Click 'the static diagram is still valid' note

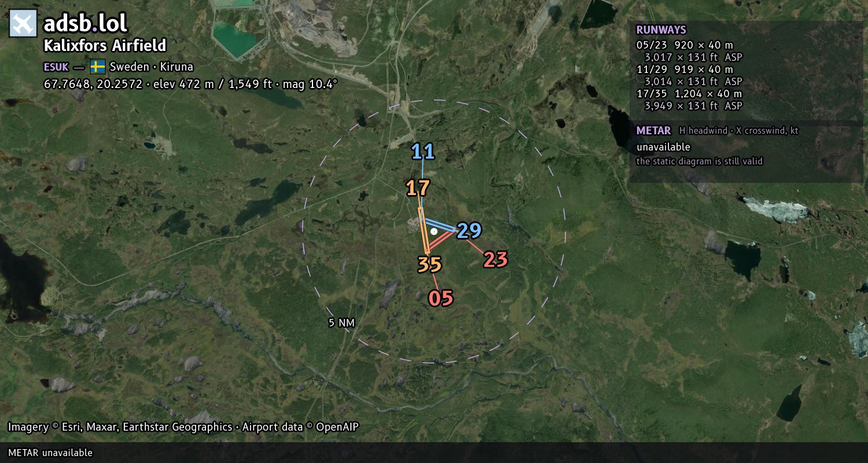pyautogui.click(x=700, y=161)
